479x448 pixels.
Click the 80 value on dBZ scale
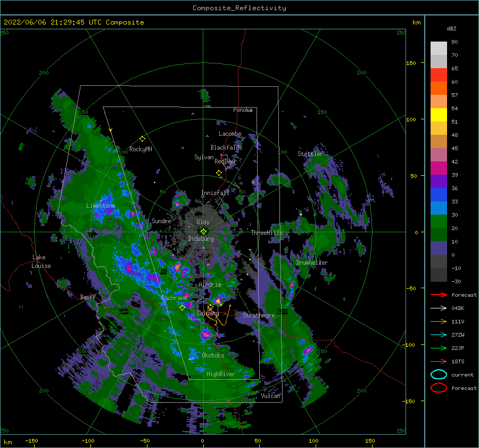(455, 42)
